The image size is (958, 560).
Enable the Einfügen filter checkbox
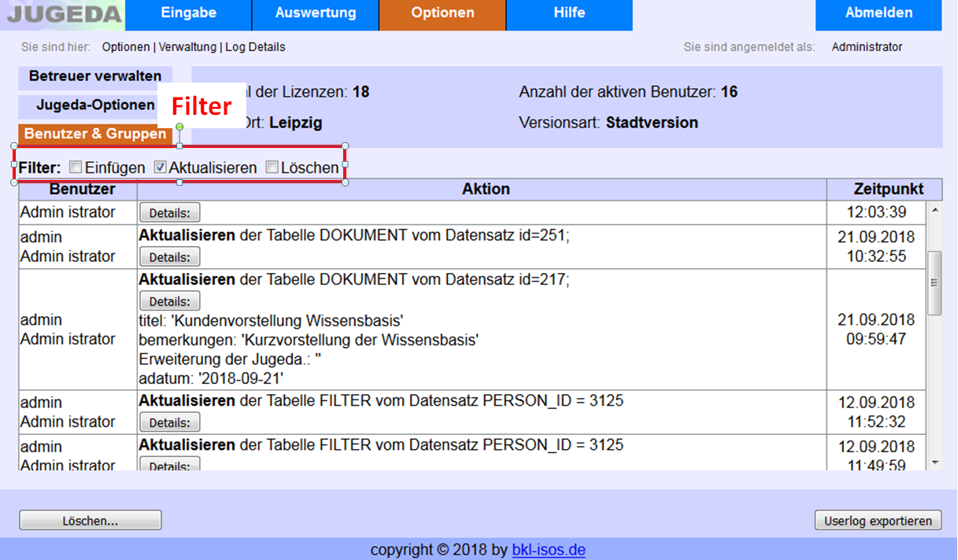coord(76,168)
